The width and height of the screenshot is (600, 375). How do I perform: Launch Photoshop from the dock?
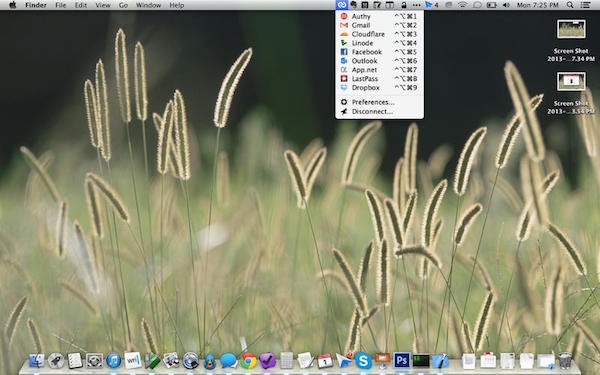coord(401,360)
